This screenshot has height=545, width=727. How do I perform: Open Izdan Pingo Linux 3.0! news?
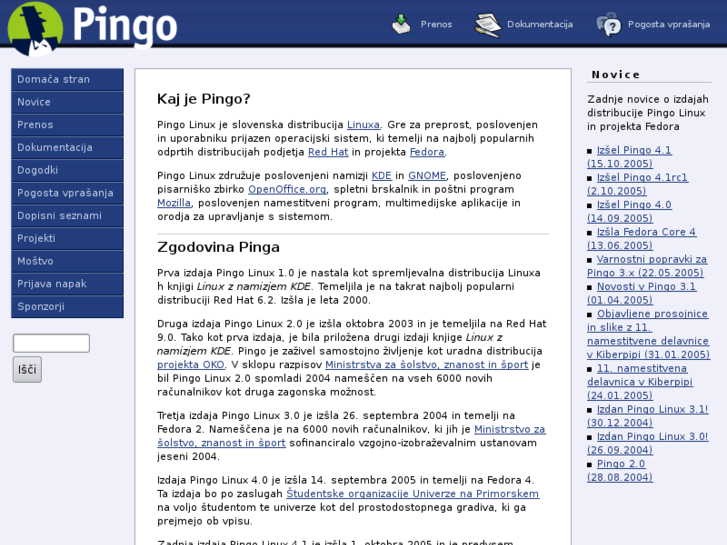653,437
